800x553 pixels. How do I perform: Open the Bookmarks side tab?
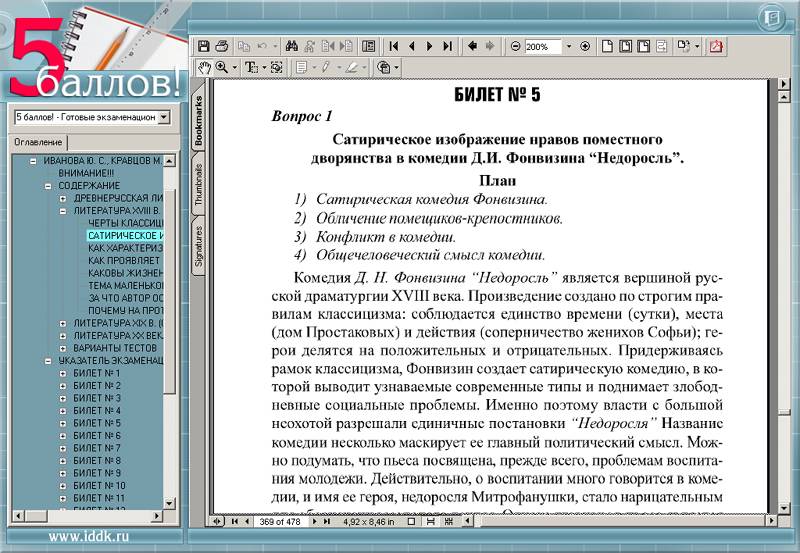198,120
